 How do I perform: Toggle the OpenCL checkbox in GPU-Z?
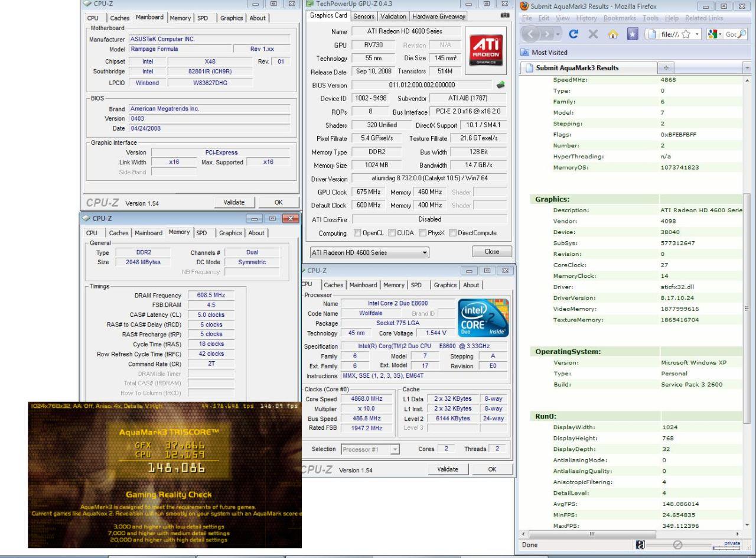click(357, 233)
